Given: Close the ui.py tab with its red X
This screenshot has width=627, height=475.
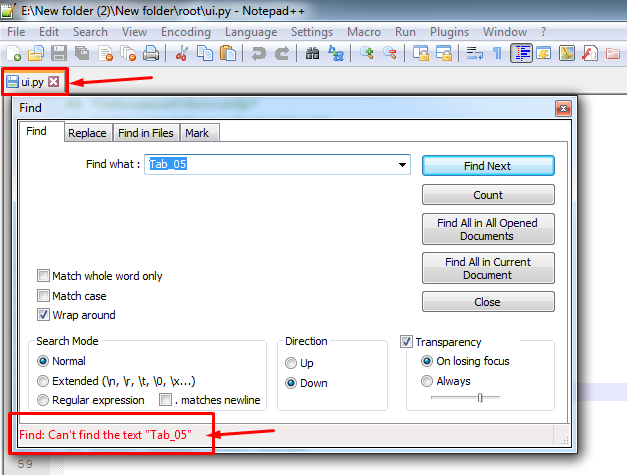Looking at the screenshot, I should pos(54,82).
